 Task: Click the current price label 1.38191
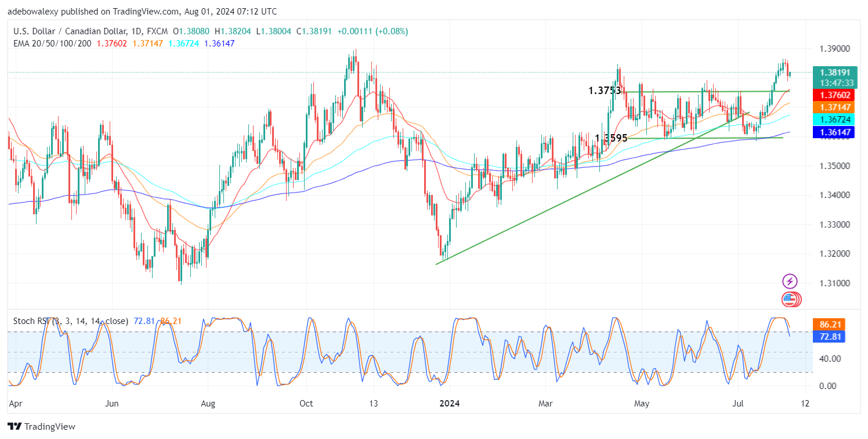pyautogui.click(x=836, y=73)
